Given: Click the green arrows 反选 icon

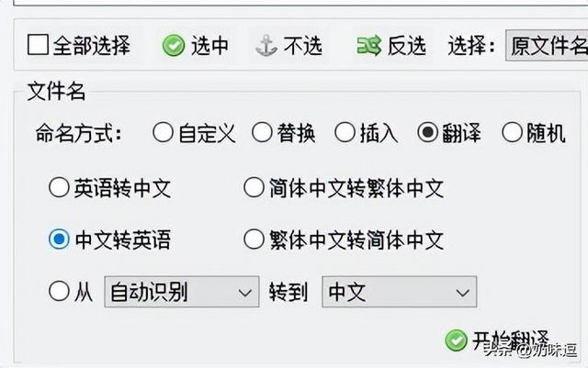Looking at the screenshot, I should pyautogui.click(x=368, y=45).
